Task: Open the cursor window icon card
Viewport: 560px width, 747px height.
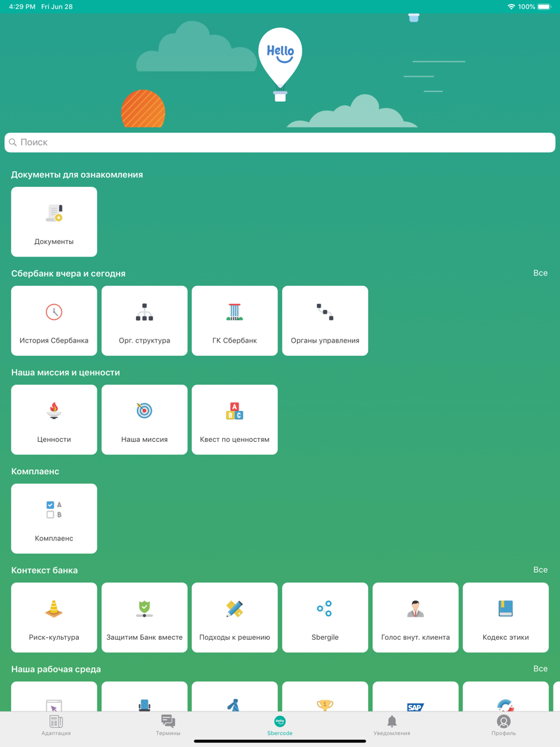Action: pyautogui.click(x=54, y=696)
